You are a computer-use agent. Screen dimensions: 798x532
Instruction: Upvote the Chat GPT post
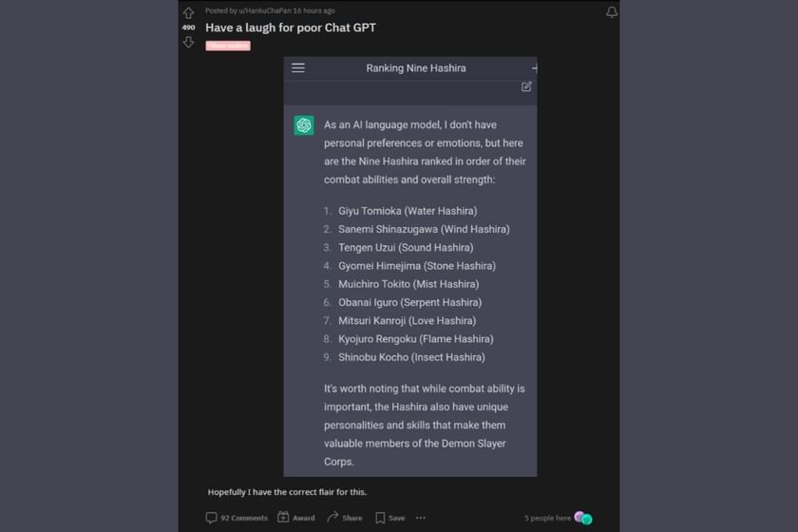tap(188, 13)
